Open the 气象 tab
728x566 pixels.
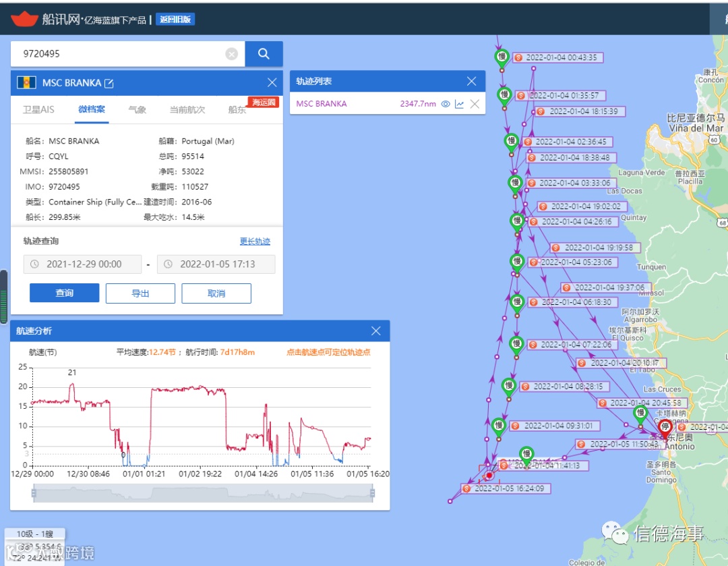tap(137, 110)
